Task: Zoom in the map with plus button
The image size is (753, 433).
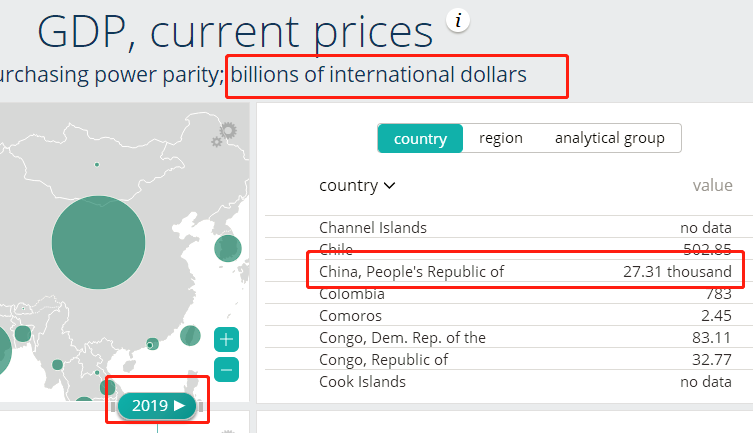Action: (226, 339)
